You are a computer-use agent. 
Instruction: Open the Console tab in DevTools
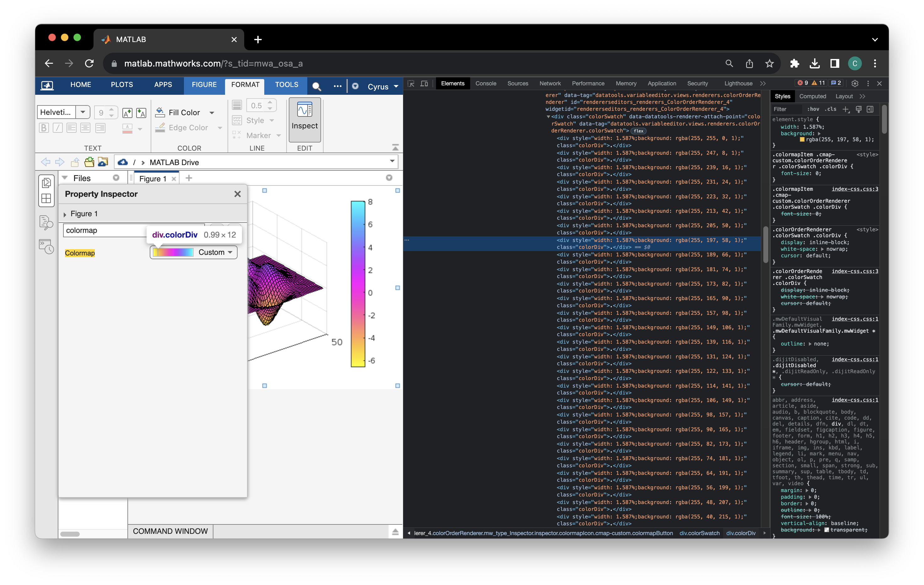[x=486, y=83]
